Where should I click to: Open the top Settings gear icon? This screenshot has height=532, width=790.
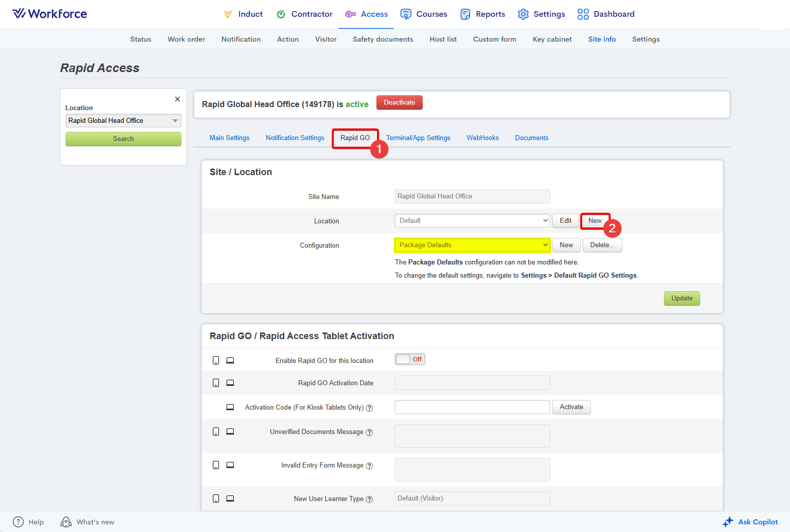[x=523, y=14]
